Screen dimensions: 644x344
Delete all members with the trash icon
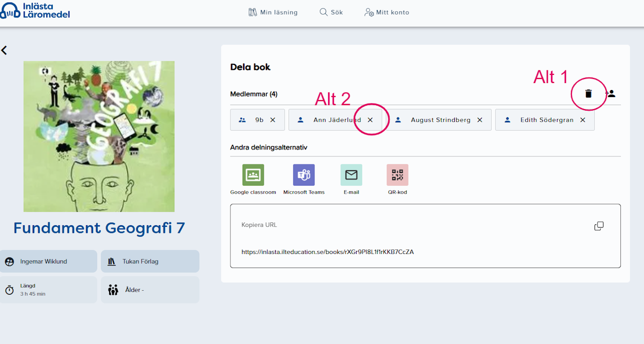click(x=588, y=94)
